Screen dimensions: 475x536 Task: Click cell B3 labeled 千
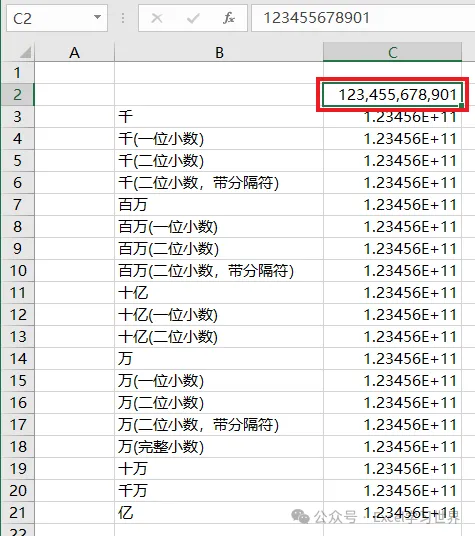click(219, 117)
